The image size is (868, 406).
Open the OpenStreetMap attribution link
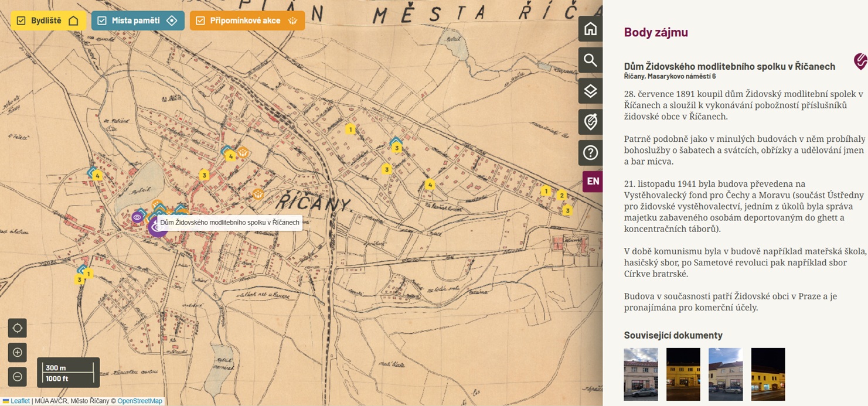tap(139, 401)
